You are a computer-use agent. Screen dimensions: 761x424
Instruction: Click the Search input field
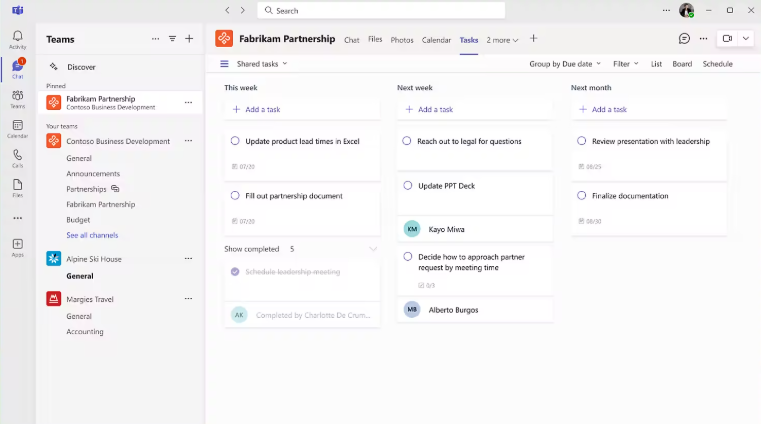381,10
